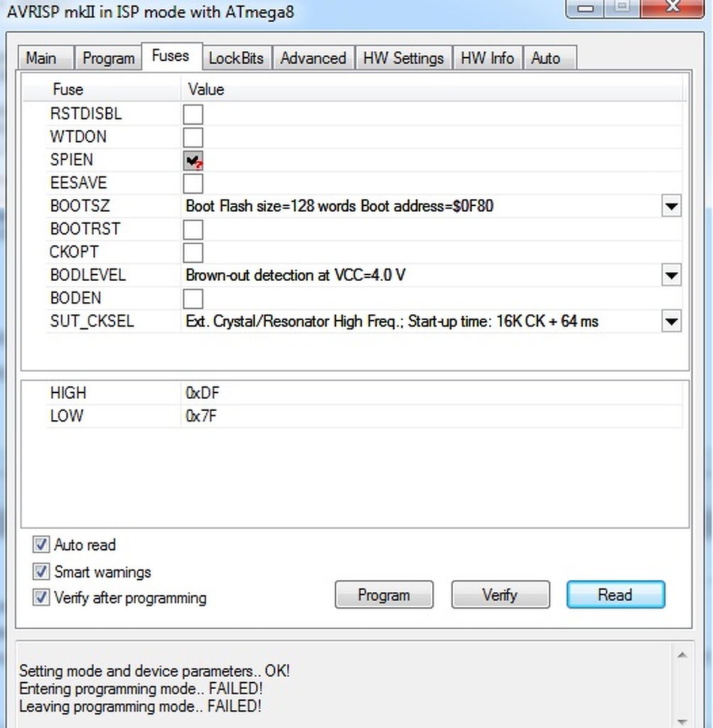The image size is (713, 728).
Task: Select the BODLEVEL fuse label
Action: click(87, 275)
